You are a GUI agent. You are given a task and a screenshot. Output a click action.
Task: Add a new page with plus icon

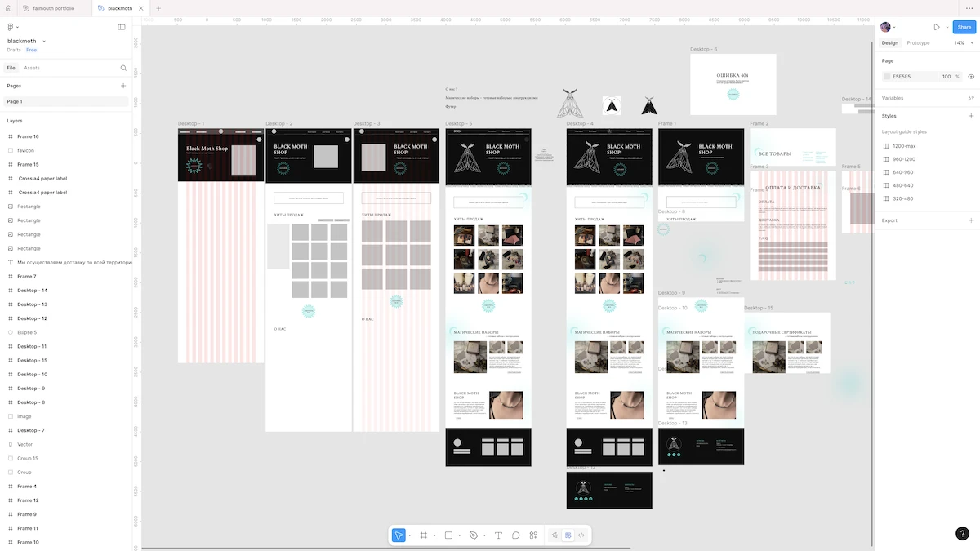[x=123, y=86]
